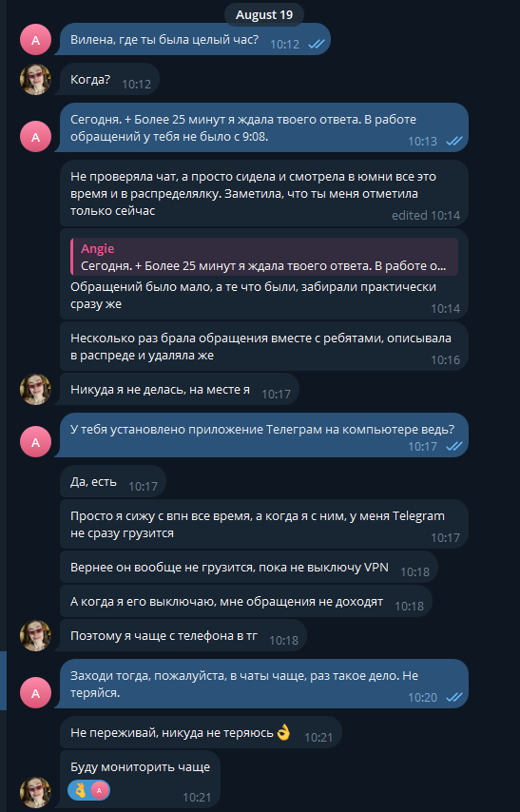Select the "Буду мониторить чаще" message

point(140,780)
